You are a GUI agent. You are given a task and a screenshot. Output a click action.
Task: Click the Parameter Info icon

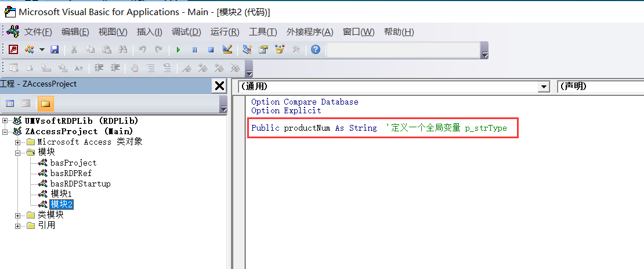(63, 68)
